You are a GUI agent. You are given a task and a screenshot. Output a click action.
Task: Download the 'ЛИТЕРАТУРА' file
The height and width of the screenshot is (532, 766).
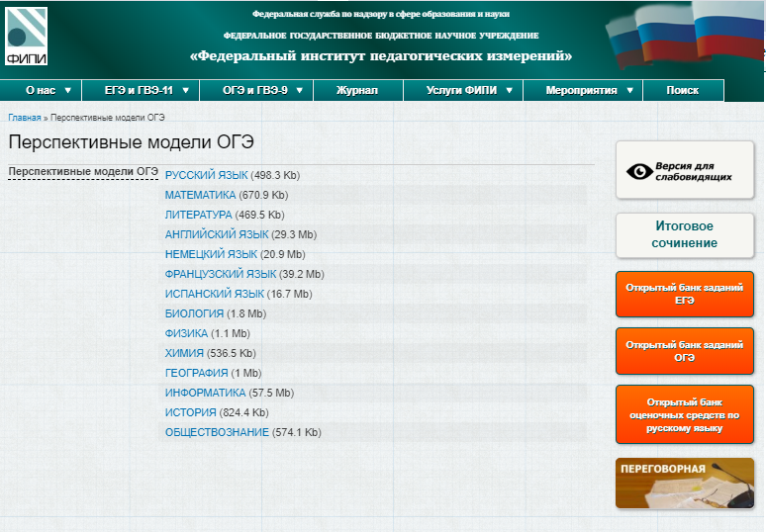[198, 215]
